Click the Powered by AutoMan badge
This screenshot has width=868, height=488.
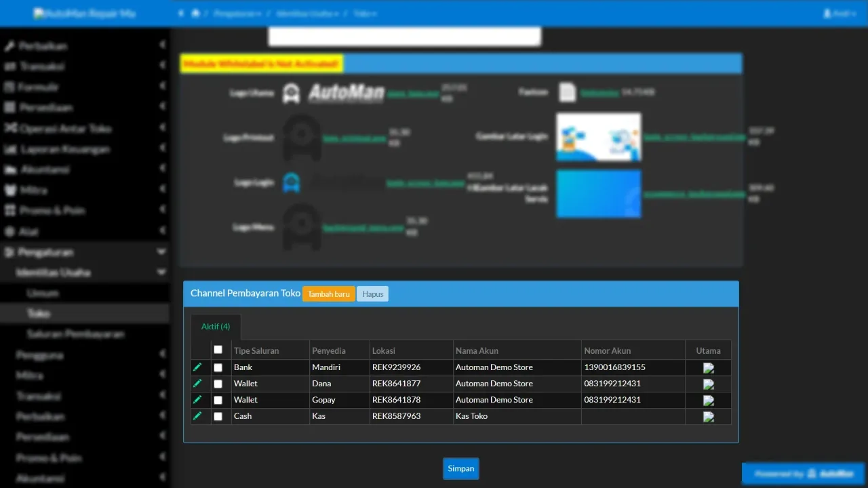(x=803, y=473)
